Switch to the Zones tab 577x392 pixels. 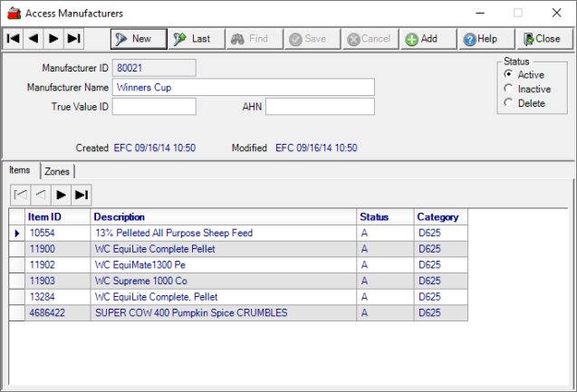tap(56, 171)
